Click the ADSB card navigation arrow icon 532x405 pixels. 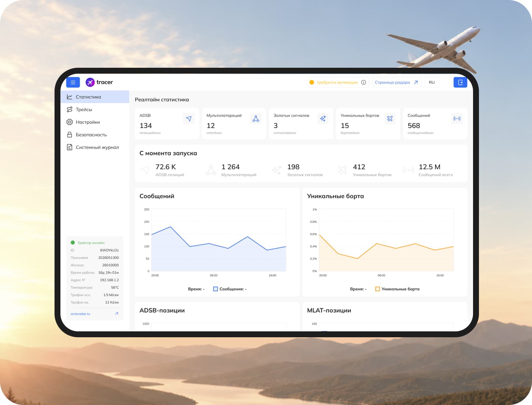coord(189,119)
